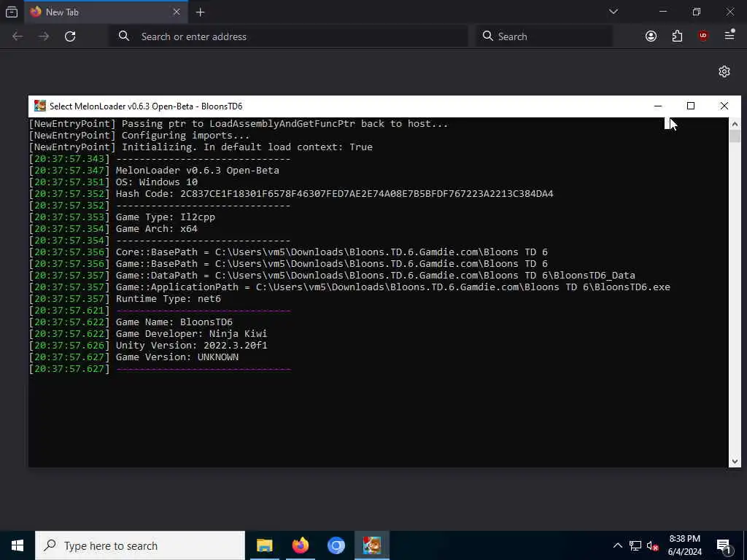Image resolution: width=747 pixels, height=560 pixels.
Task: Open the taskbar clock and date
Action: click(x=684, y=545)
